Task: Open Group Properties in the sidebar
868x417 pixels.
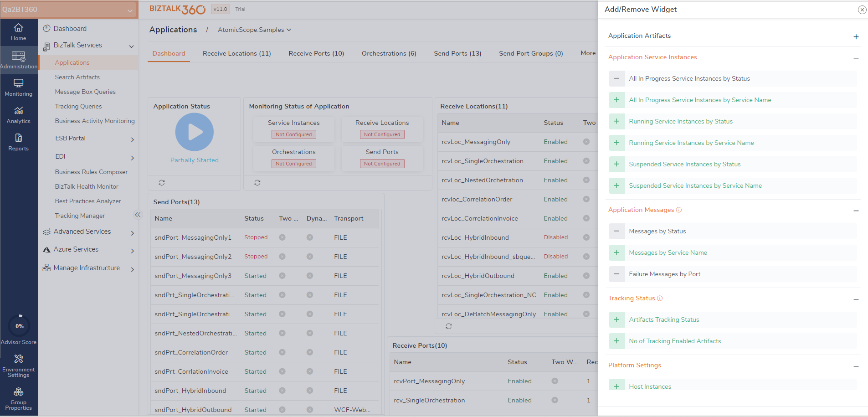Action: click(19, 399)
